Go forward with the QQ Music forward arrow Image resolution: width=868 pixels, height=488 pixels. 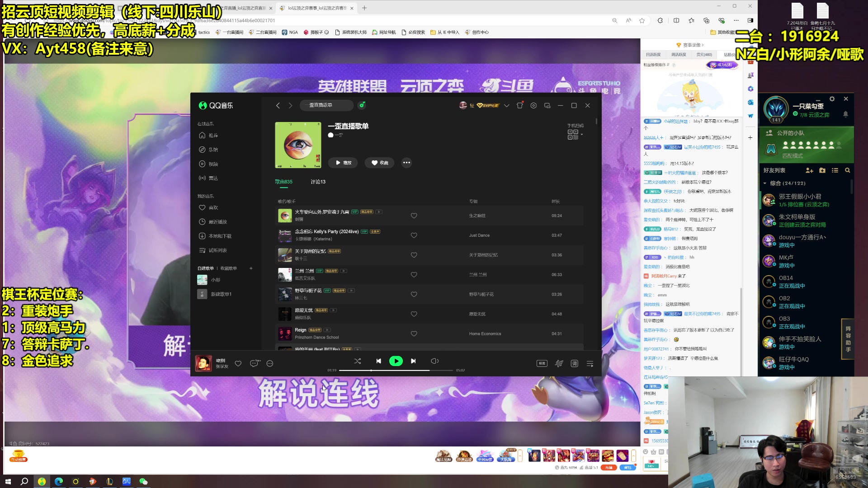[x=290, y=105]
